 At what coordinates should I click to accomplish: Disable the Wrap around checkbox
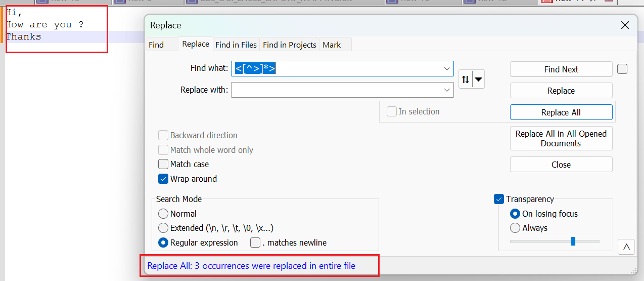(x=163, y=179)
